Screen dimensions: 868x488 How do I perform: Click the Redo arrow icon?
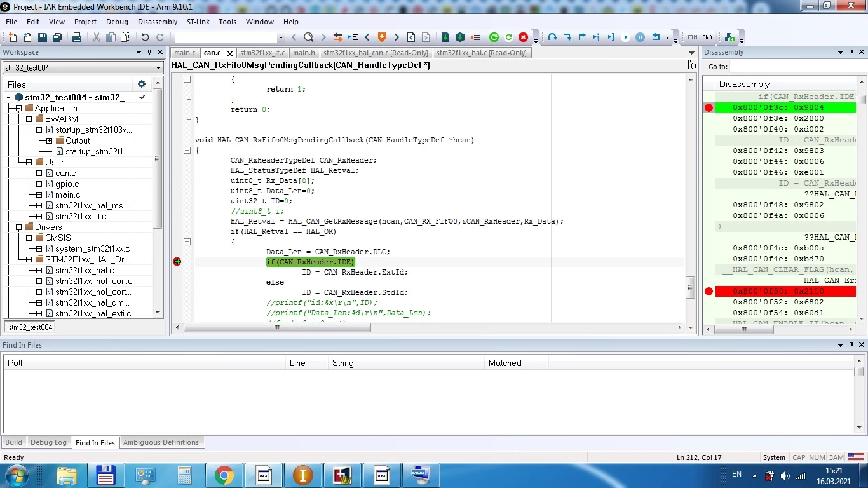click(x=160, y=37)
